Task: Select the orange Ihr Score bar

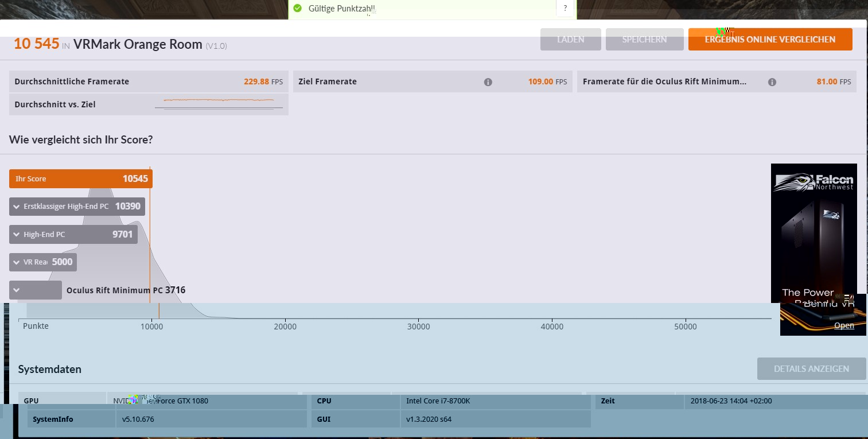Action: tap(80, 179)
